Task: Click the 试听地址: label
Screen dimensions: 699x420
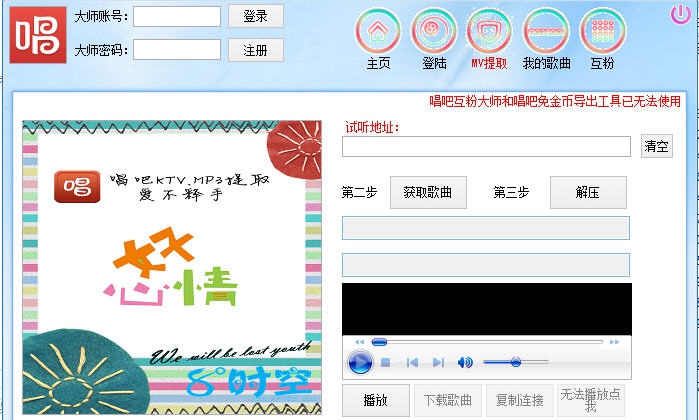Action: click(x=372, y=128)
